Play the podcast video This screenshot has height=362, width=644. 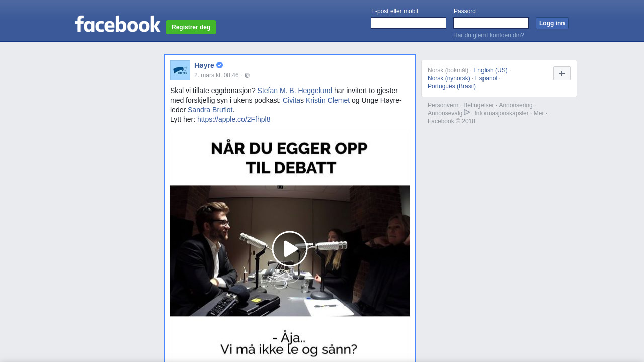290,249
